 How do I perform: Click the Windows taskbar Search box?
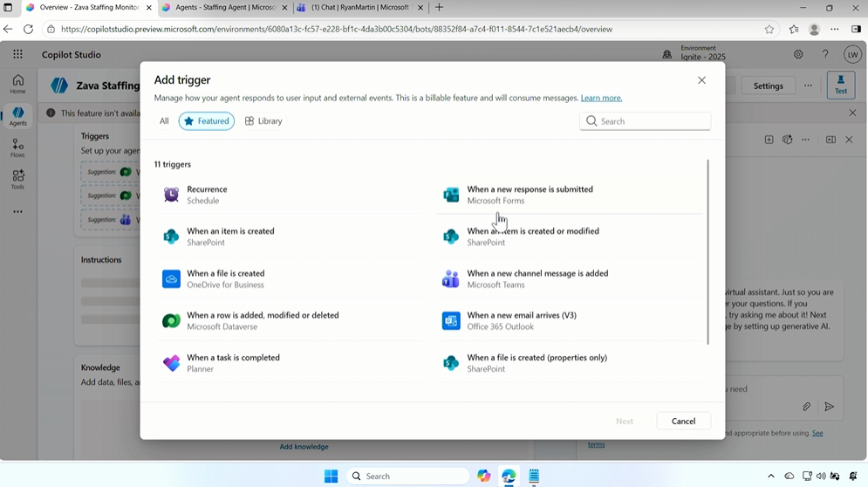tap(408, 476)
